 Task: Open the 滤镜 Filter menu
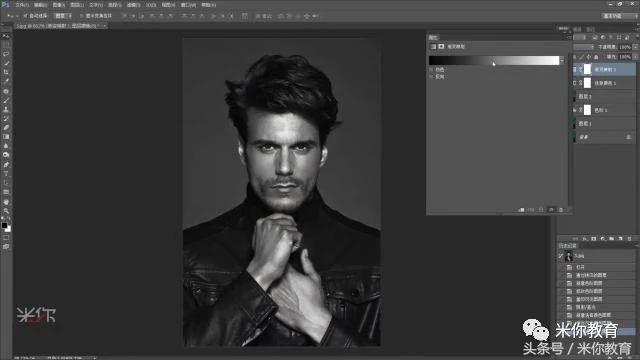[133, 5]
